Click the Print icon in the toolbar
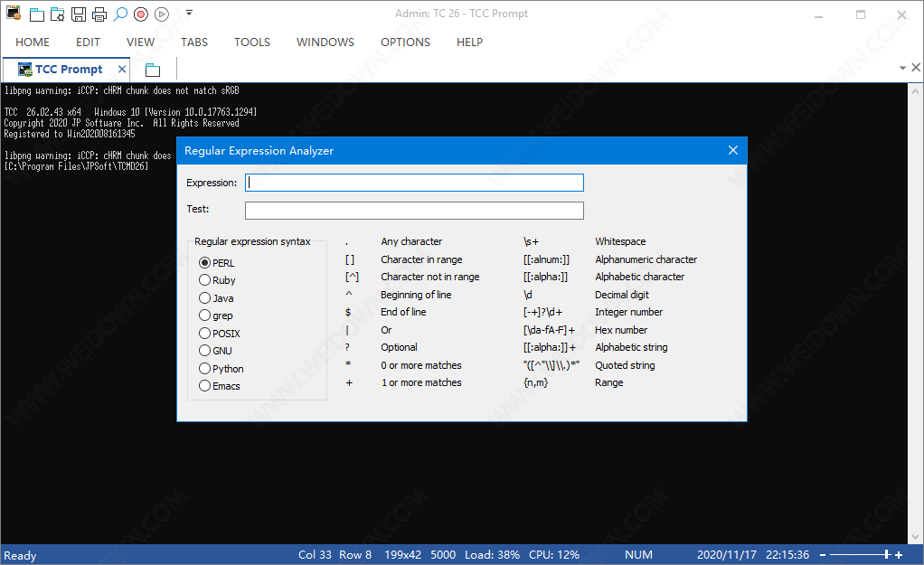This screenshot has height=565, width=924. coord(99,14)
